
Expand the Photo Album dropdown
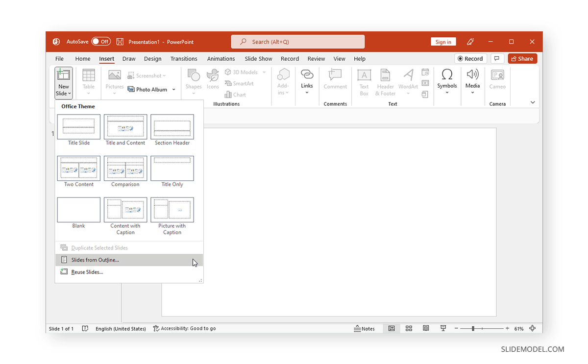[x=174, y=89]
